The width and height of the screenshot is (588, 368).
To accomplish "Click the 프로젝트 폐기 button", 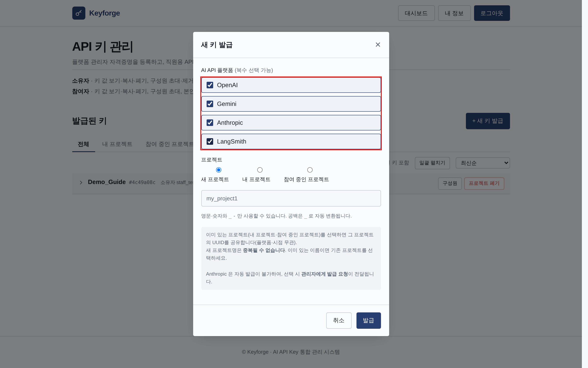I will tap(484, 183).
